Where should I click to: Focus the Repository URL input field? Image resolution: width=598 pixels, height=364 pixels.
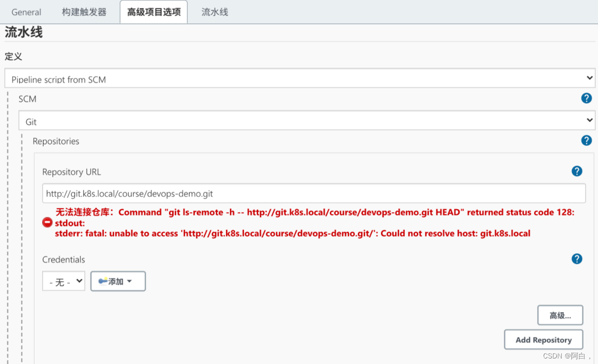314,194
